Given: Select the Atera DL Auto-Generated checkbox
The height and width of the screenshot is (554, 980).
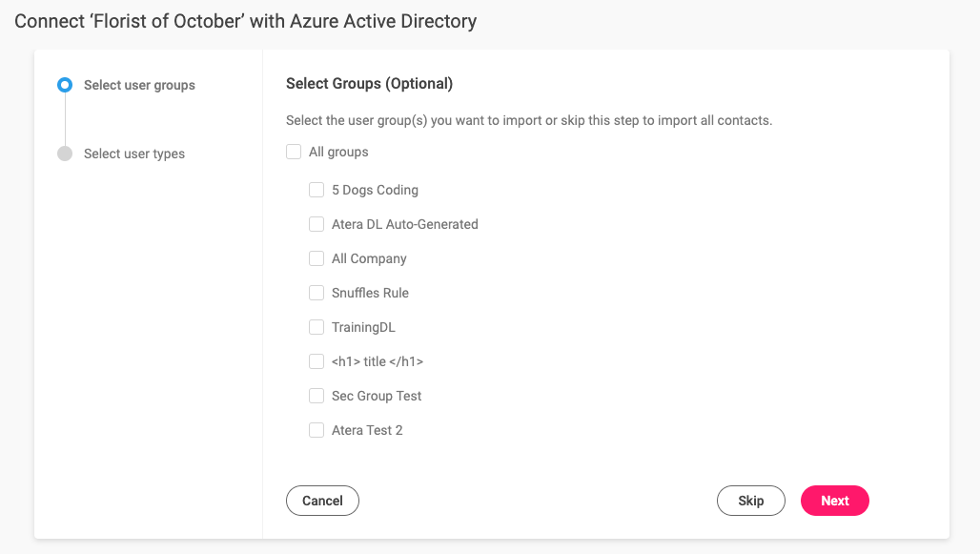Looking at the screenshot, I should pyautogui.click(x=316, y=224).
